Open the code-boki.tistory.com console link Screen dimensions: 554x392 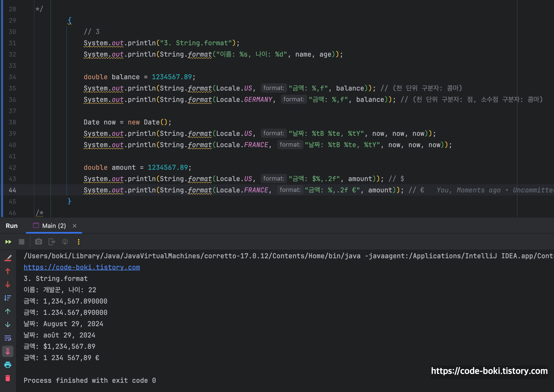coord(82,267)
